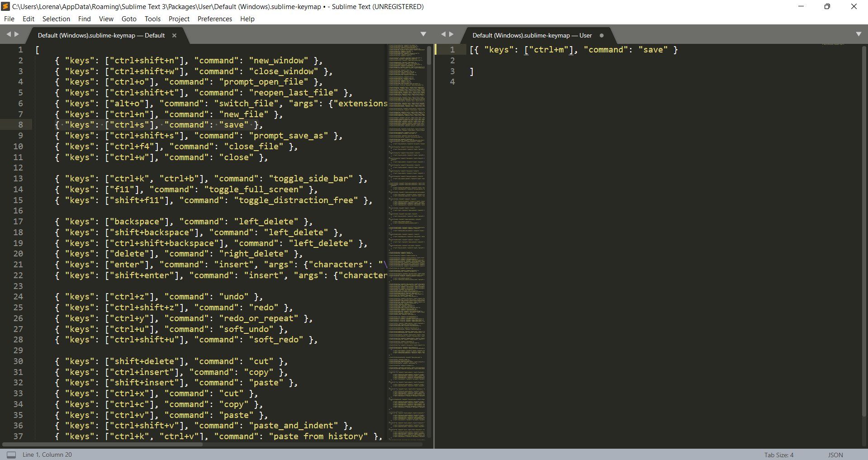Screen dimensions: 868x460
Task: Go to previous tab in right pane
Action: [443, 34]
